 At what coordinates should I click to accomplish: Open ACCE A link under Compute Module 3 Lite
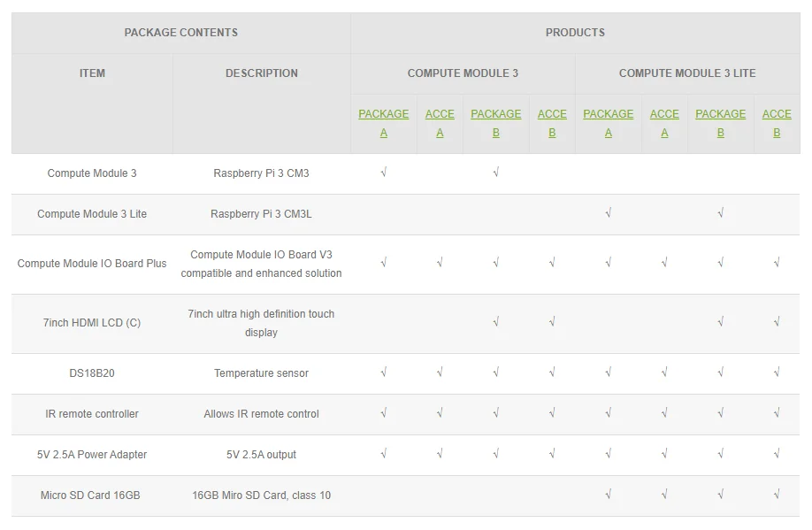(x=664, y=123)
